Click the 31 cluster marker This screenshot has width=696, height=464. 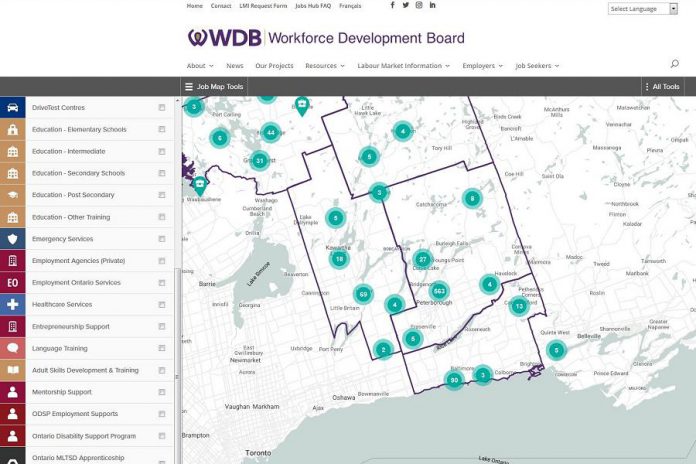(260, 161)
